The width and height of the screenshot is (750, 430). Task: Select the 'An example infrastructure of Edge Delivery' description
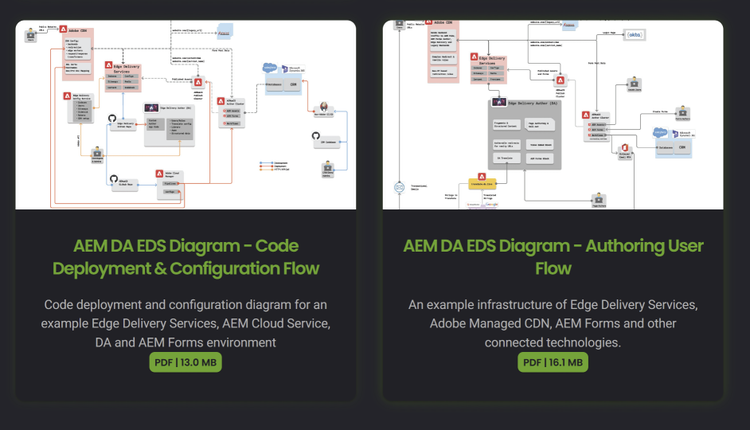point(553,323)
